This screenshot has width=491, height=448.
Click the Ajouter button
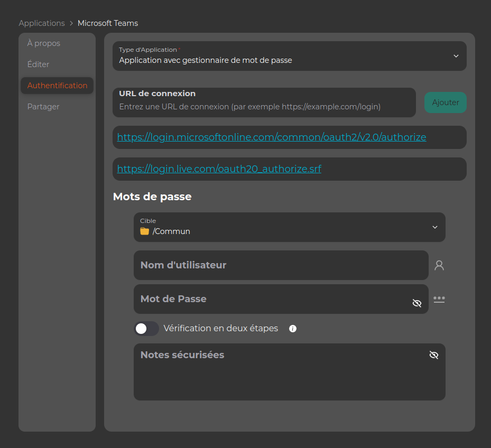tap(445, 102)
